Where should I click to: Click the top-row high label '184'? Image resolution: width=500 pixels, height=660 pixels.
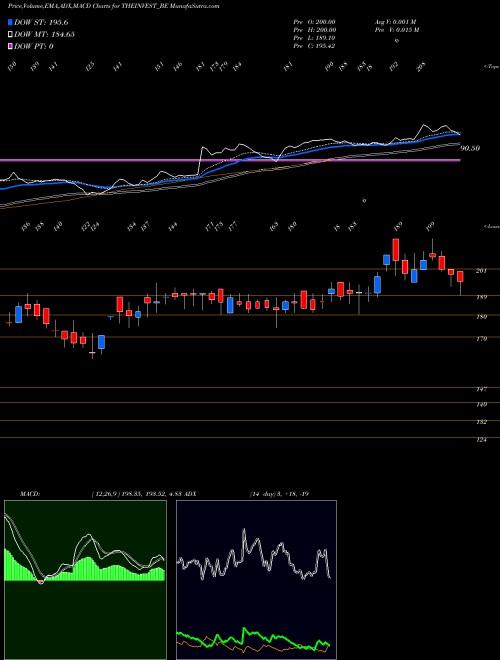(237, 67)
